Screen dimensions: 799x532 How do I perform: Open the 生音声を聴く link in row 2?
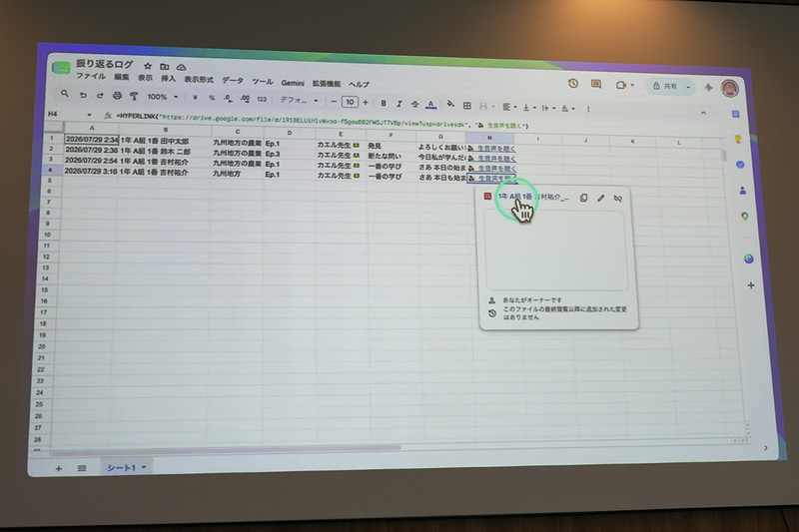pyautogui.click(x=496, y=159)
